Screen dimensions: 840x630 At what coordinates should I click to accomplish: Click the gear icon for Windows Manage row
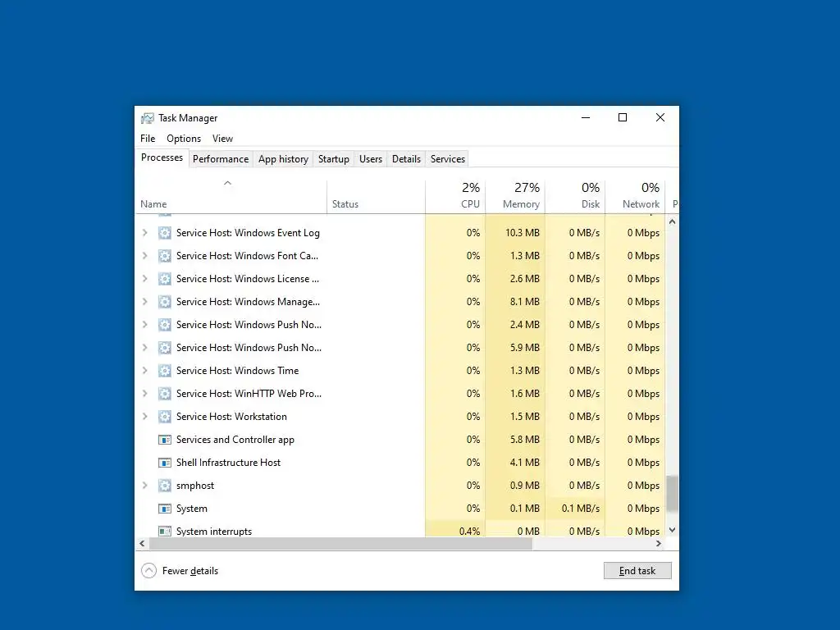164,302
